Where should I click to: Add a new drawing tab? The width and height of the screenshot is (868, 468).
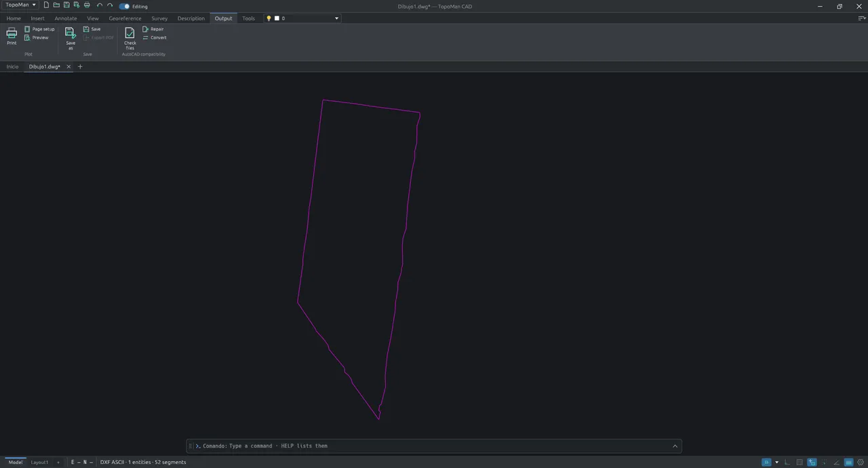click(x=80, y=66)
